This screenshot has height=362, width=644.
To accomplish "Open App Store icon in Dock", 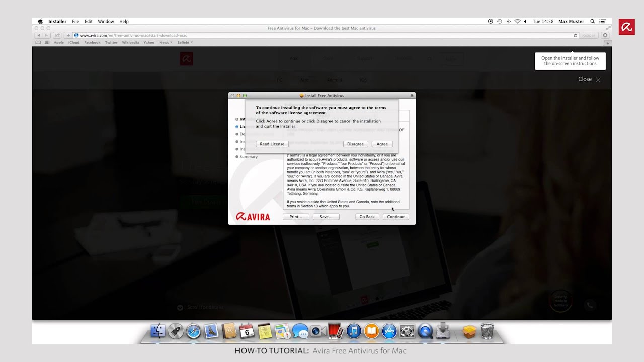I will click(389, 331).
